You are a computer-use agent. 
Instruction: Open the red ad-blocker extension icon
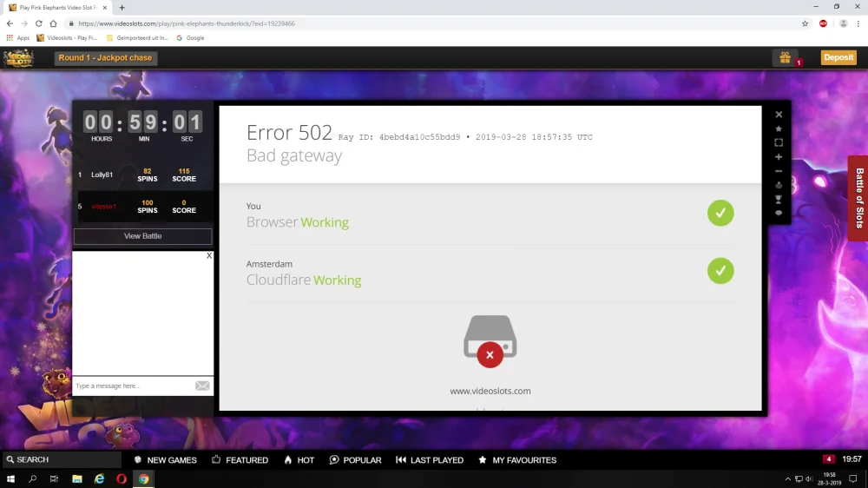pyautogui.click(x=823, y=23)
